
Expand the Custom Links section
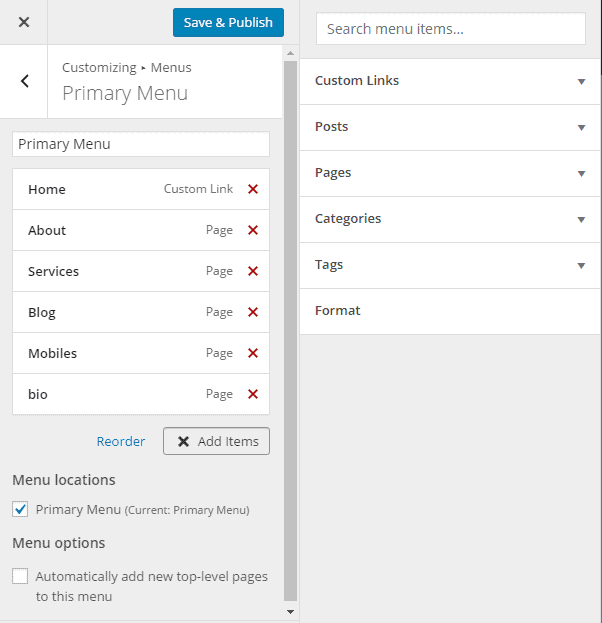pyautogui.click(x=450, y=81)
